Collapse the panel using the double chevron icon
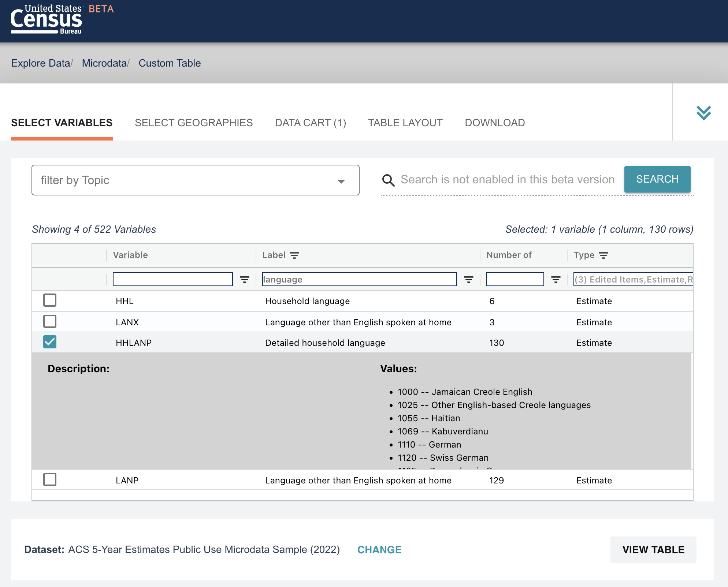Screen dimensions: 728x587 pos(704,113)
